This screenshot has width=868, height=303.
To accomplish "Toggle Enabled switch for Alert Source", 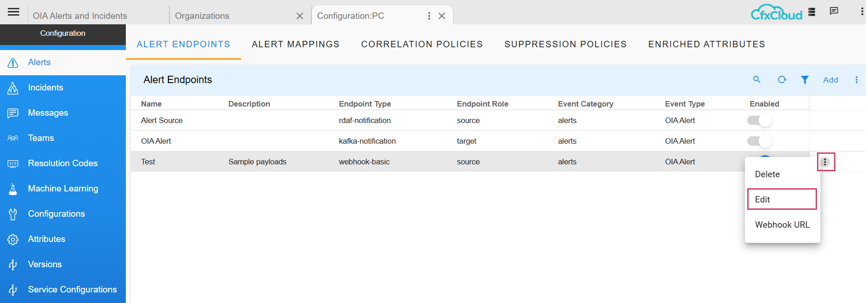I will (759, 120).
